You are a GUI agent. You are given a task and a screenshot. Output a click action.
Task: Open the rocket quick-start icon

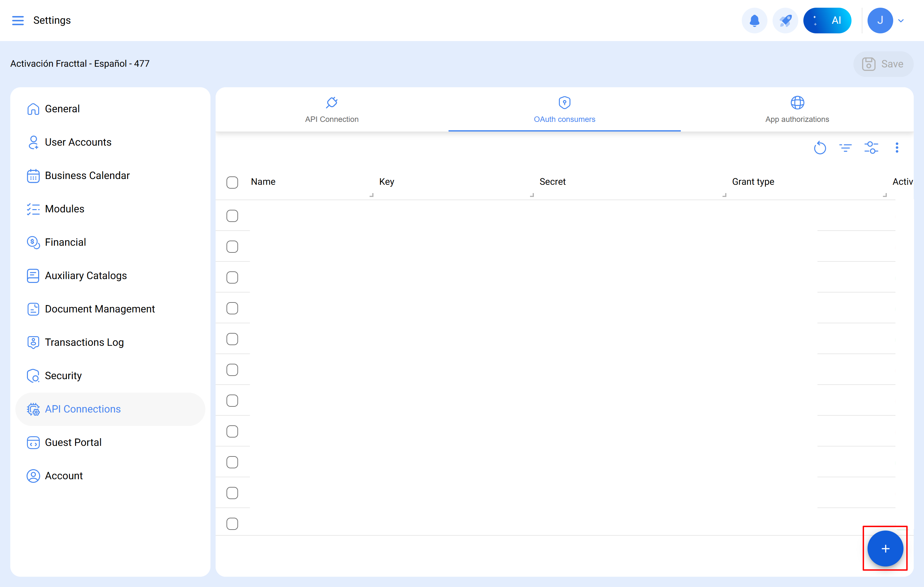pyautogui.click(x=785, y=20)
